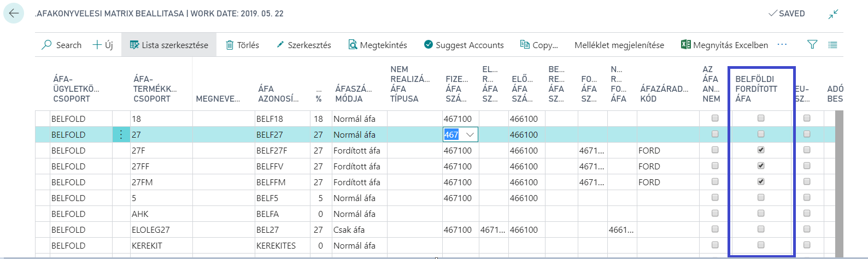Collapse the page with the shrink arrows icon
The image size is (868, 259).
(833, 14)
